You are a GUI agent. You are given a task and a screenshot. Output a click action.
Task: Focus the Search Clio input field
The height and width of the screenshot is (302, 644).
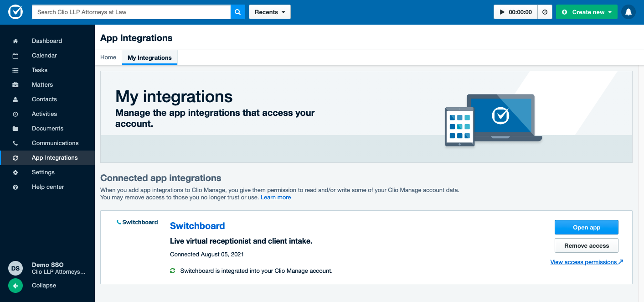pyautogui.click(x=131, y=12)
